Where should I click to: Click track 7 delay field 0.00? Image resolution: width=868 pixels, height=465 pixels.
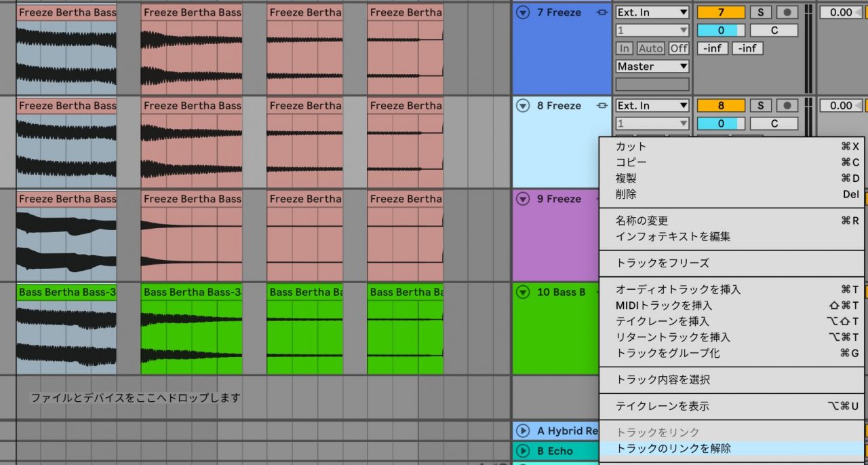pyautogui.click(x=841, y=12)
